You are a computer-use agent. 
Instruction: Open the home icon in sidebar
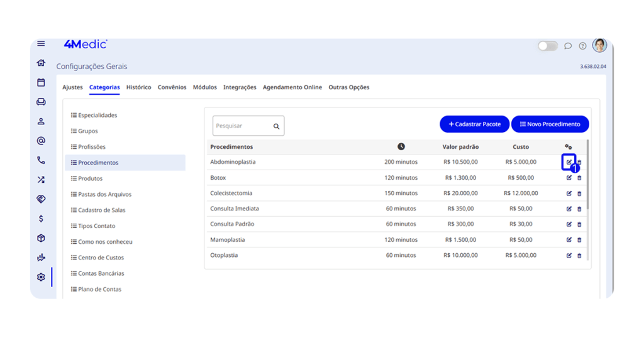click(41, 63)
